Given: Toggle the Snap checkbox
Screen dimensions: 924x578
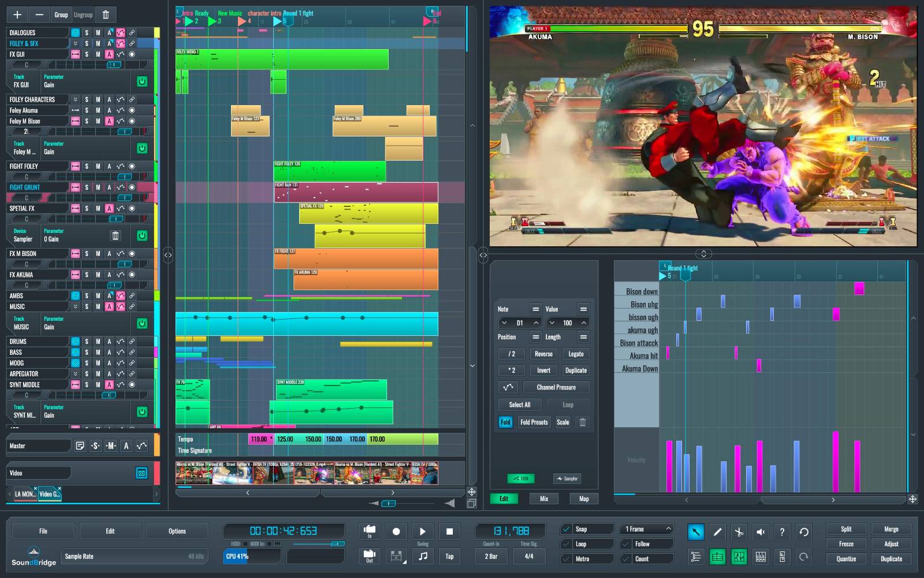Looking at the screenshot, I should (566, 529).
